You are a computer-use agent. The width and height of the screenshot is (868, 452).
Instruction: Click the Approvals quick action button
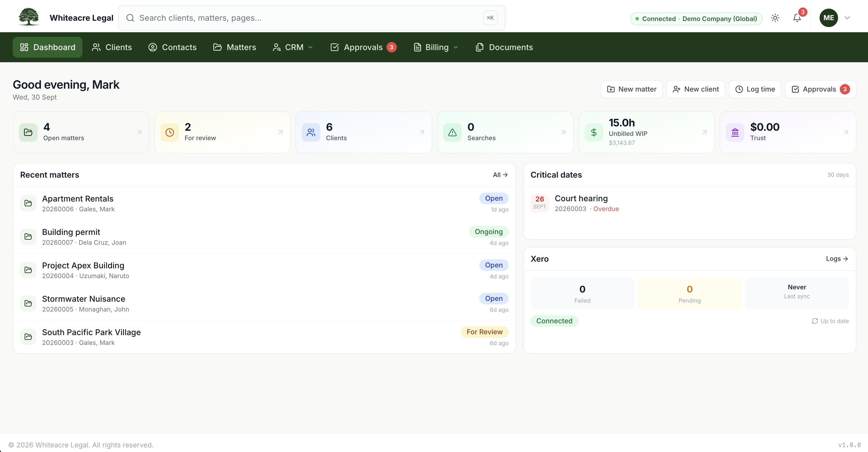click(820, 89)
